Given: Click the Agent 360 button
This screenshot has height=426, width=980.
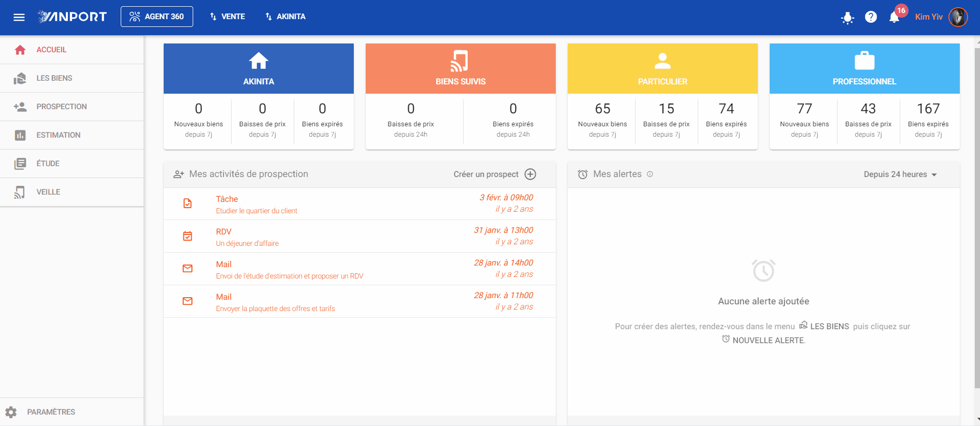Looking at the screenshot, I should (x=157, y=17).
